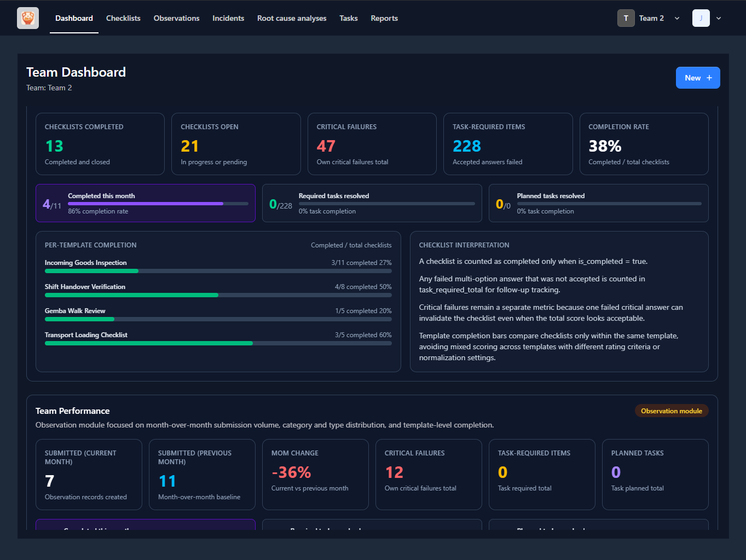
Task: Open the Tasks tab
Action: [348, 18]
